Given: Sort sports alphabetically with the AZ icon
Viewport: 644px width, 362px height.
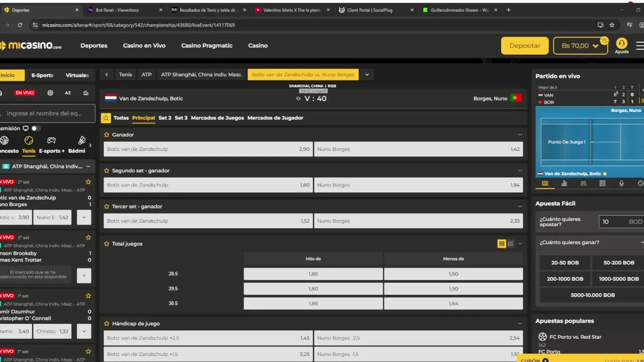Looking at the screenshot, I should tap(68, 93).
